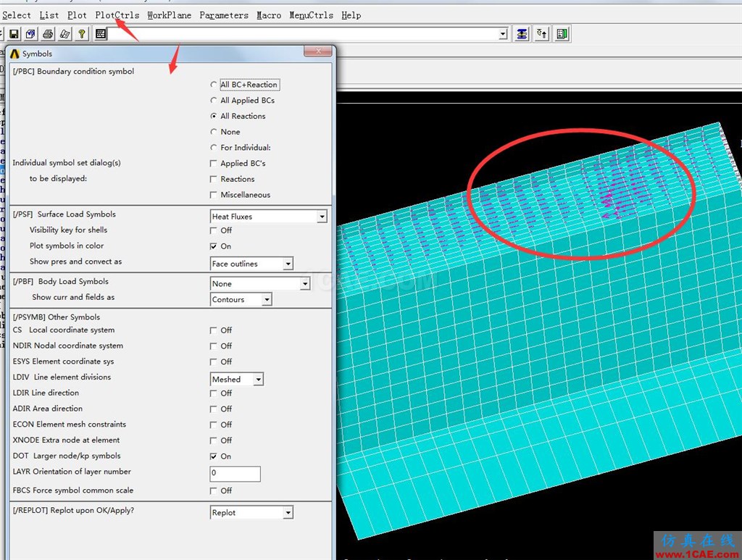
Task: Click the [/PSYMB] Other Symbols label
Action: click(57, 317)
